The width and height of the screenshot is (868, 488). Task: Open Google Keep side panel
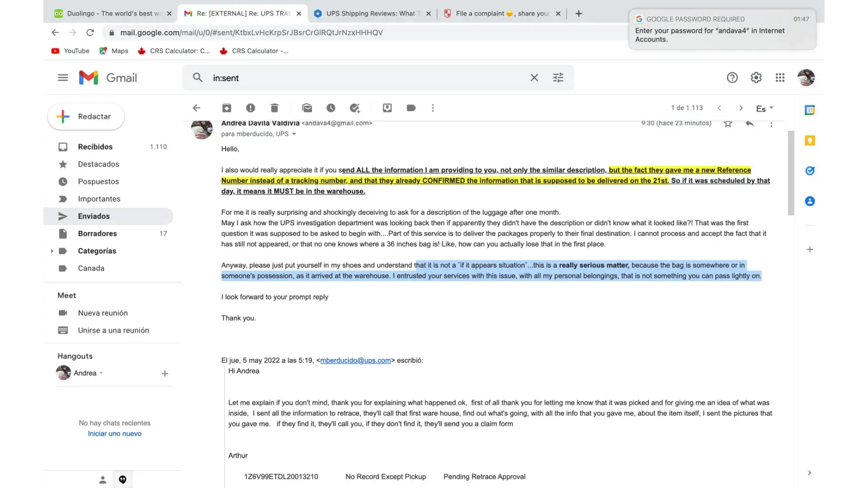[809, 141]
